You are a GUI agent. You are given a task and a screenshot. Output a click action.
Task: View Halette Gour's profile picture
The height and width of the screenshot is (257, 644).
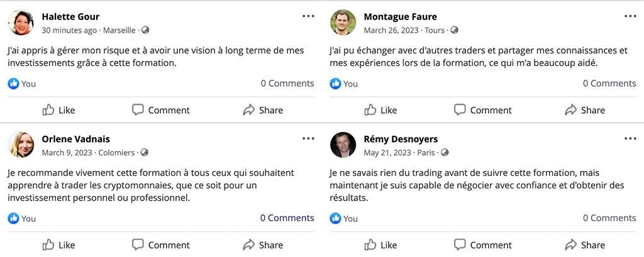click(x=21, y=23)
